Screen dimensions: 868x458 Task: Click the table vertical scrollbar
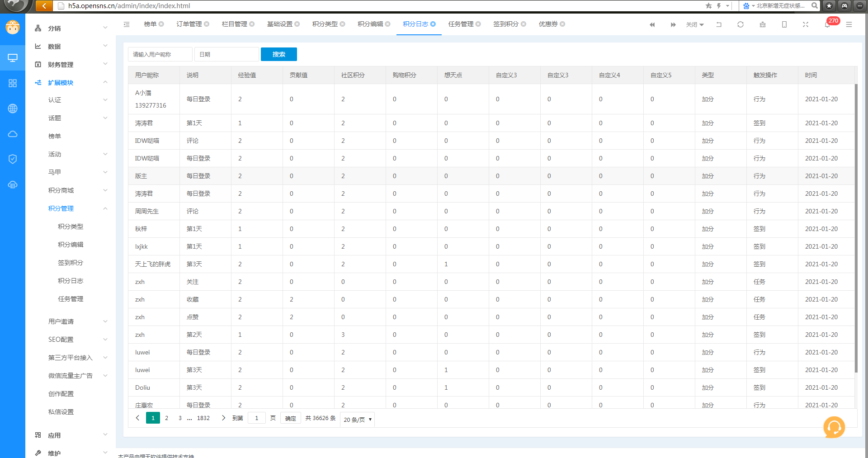[x=856, y=228]
